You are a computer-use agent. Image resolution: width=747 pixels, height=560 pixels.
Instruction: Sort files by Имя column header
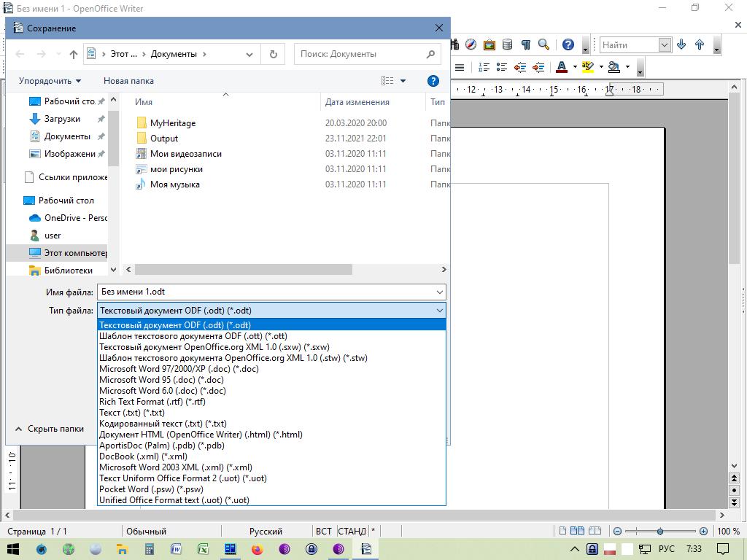[144, 102]
